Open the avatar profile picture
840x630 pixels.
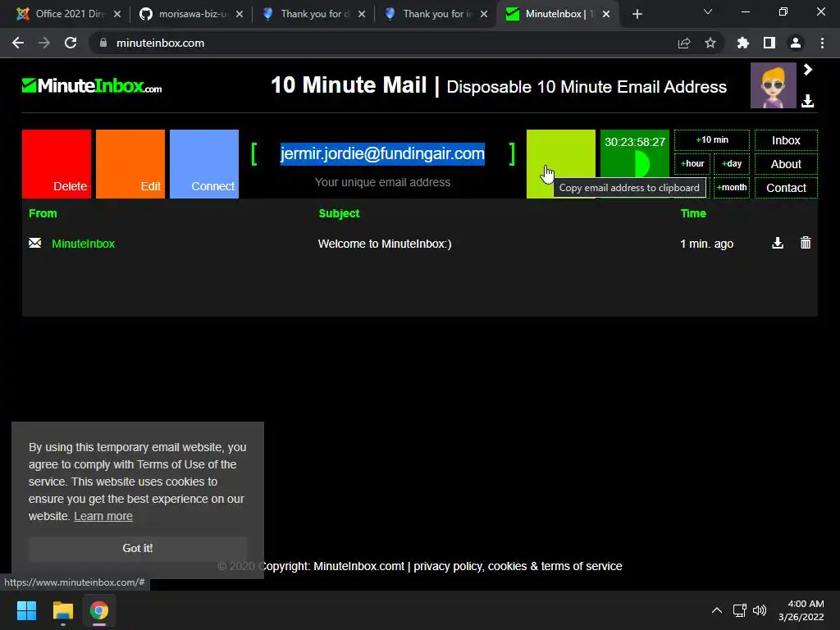coord(773,85)
